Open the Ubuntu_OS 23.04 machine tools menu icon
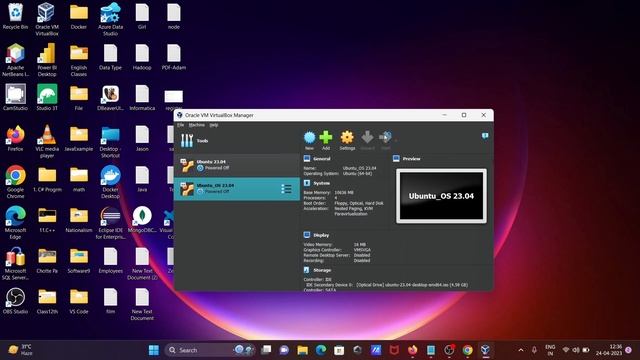 (286, 189)
